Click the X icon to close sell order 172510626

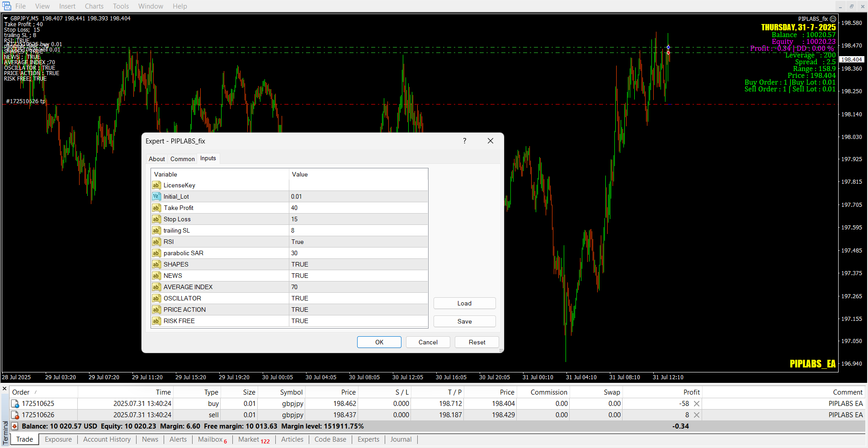(697, 415)
